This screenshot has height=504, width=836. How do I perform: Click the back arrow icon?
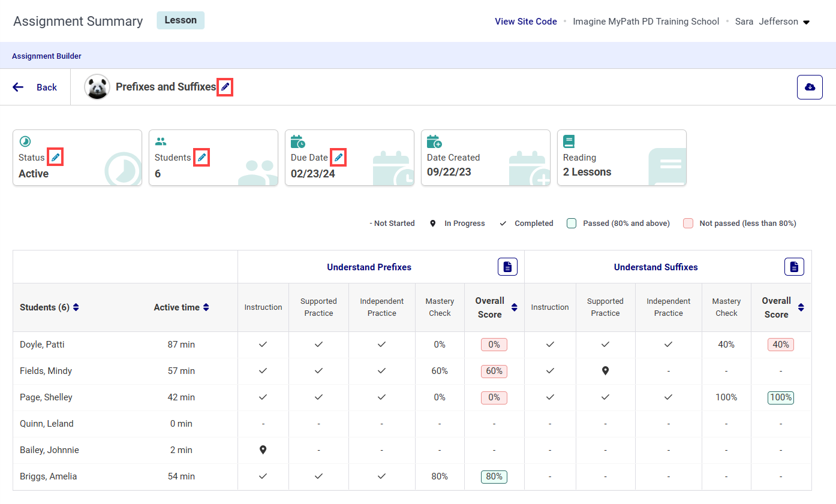(x=18, y=87)
